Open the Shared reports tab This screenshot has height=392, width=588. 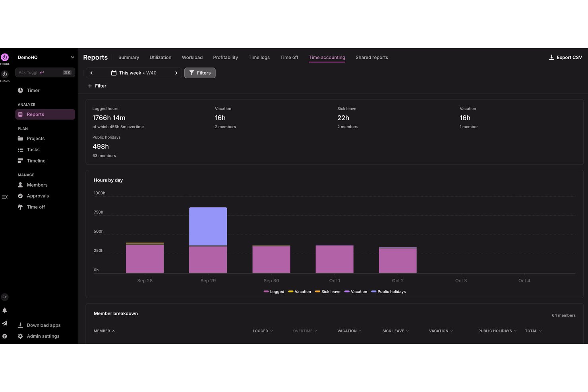pyautogui.click(x=372, y=58)
